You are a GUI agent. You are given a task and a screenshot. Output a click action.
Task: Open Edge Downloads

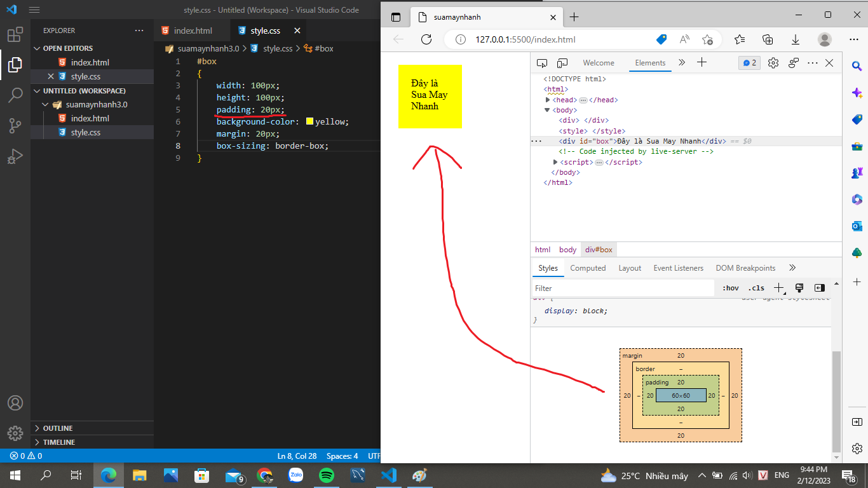pyautogui.click(x=796, y=39)
